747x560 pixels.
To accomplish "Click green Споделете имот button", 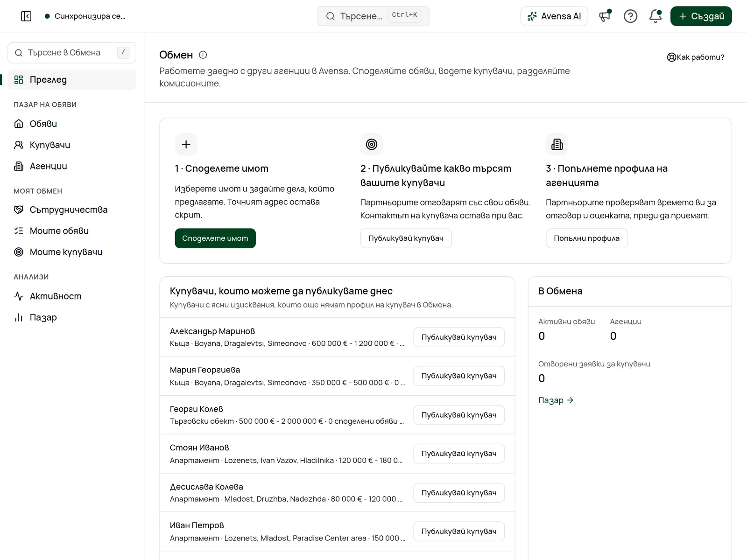I will coord(215,238).
